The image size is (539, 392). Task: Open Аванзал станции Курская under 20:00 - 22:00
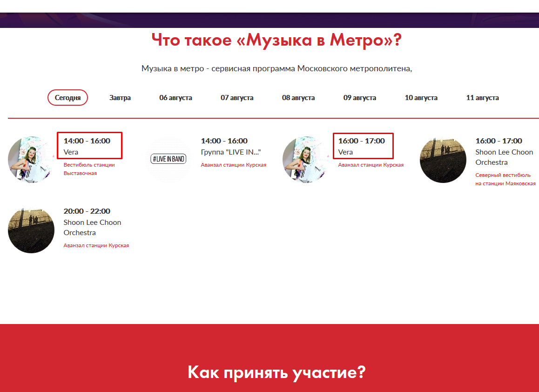(x=96, y=245)
